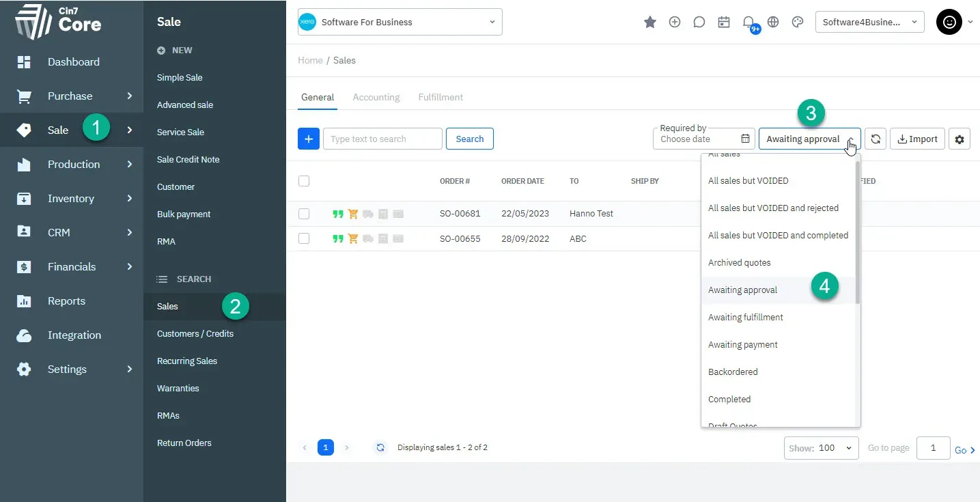Expand the Inventory menu in sidebar
This screenshot has height=502, width=980.
(x=72, y=198)
